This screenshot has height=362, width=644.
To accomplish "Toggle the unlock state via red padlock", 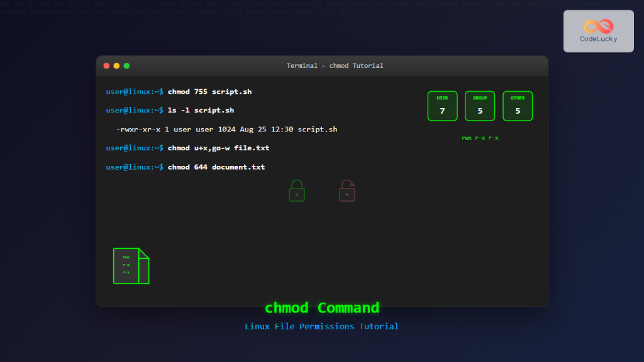I will pyautogui.click(x=347, y=190).
